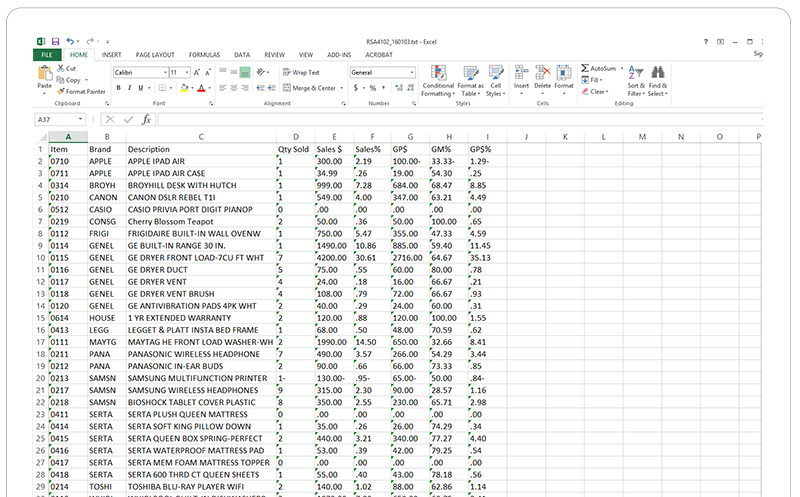Image resolution: width=800 pixels, height=497 pixels.
Task: Center cell text horizontally
Action: (x=234, y=88)
